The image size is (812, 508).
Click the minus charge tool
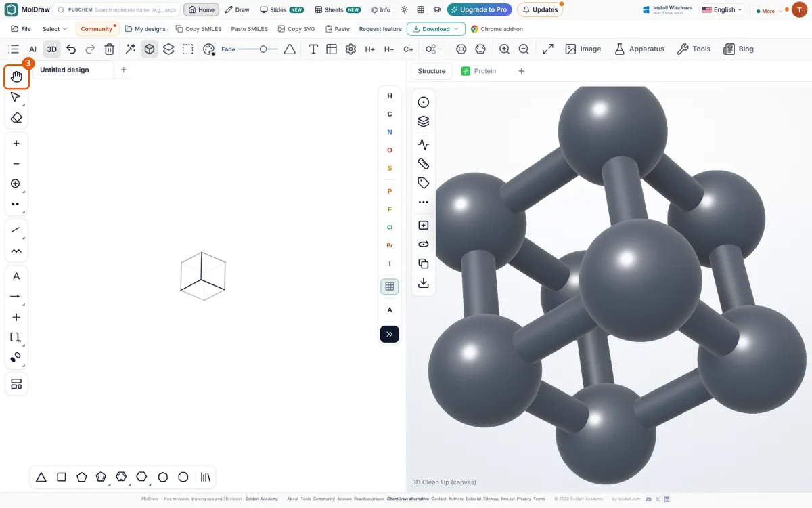point(16,164)
